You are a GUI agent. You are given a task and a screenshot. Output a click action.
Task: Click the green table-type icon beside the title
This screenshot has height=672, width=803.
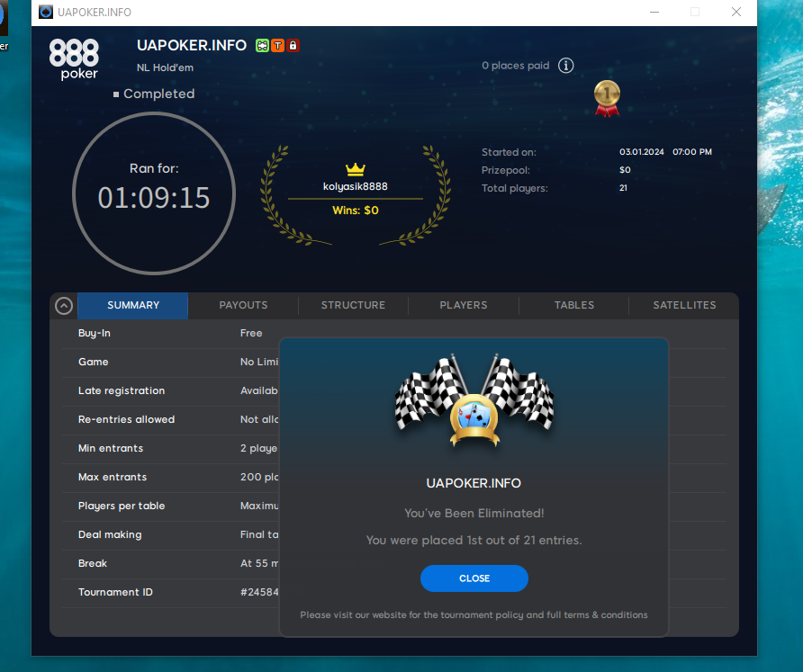[262, 46]
